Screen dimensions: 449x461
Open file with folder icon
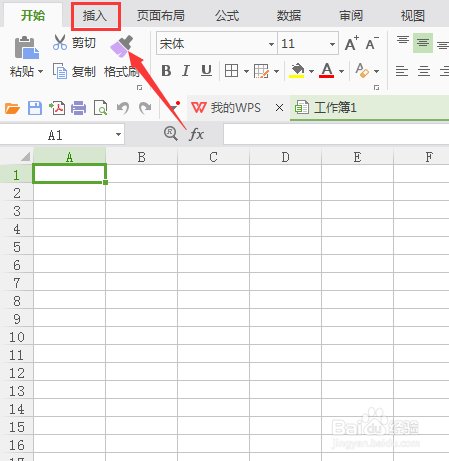12,108
